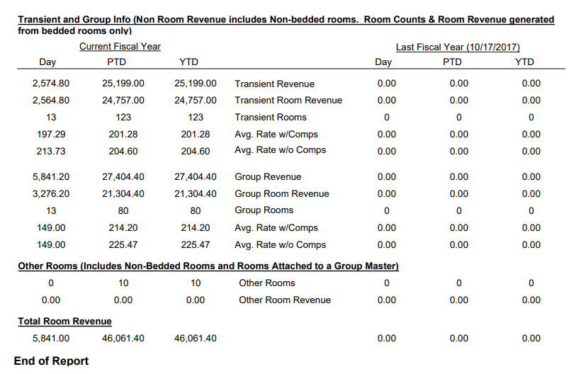Select the 197.29 average rate value
Screen dimensions: 588x374
[x=51, y=134]
